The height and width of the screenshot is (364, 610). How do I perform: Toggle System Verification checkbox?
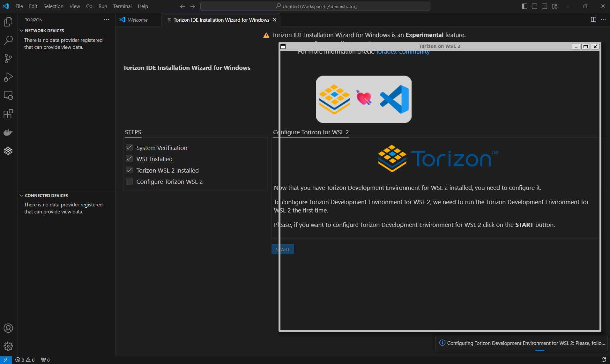(x=129, y=147)
